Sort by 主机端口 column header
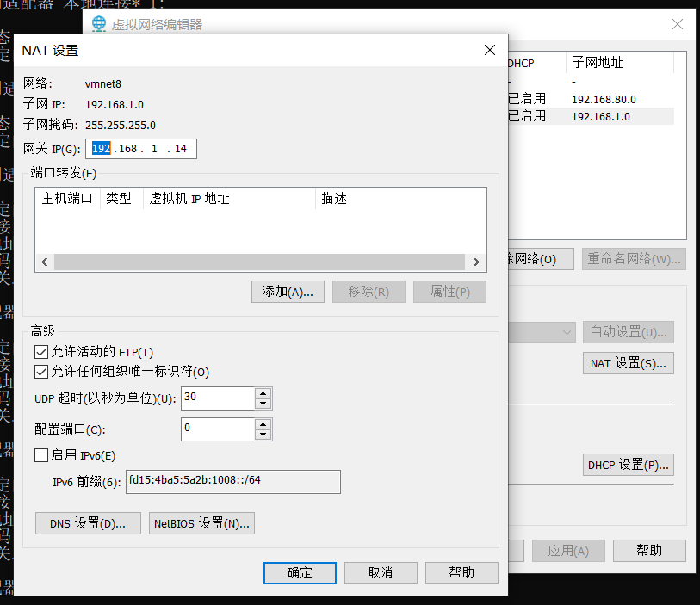700x605 pixels. click(67, 199)
